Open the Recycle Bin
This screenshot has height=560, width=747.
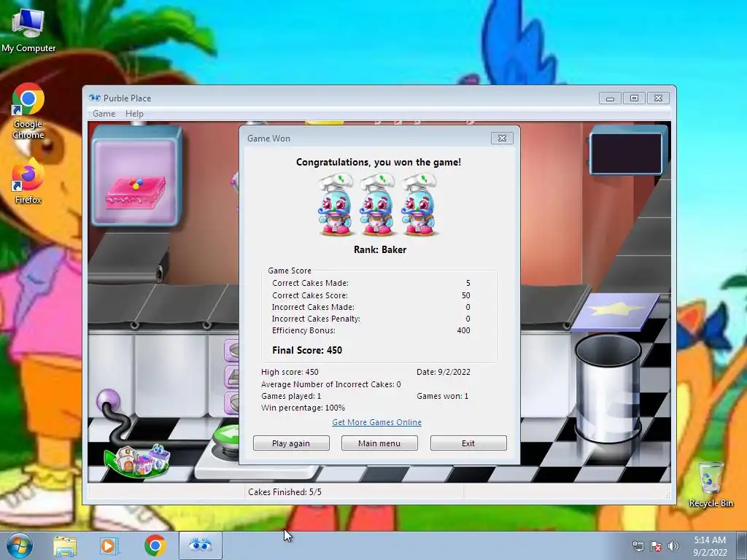tap(711, 484)
